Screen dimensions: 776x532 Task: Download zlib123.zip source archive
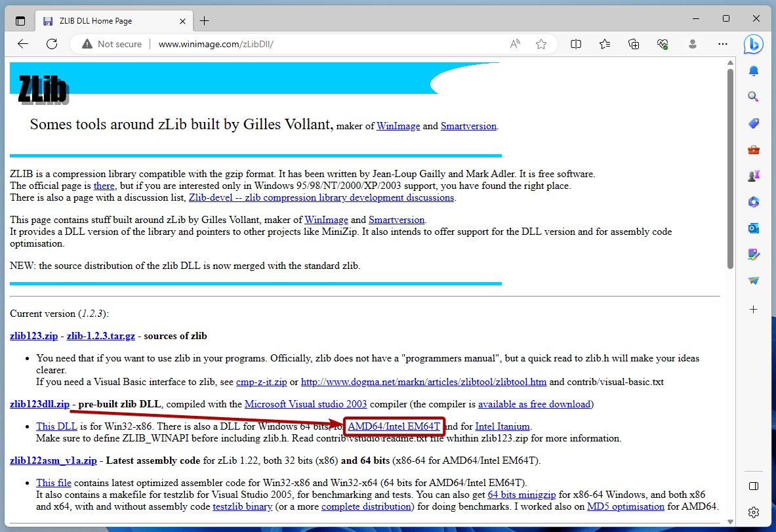tap(33, 336)
